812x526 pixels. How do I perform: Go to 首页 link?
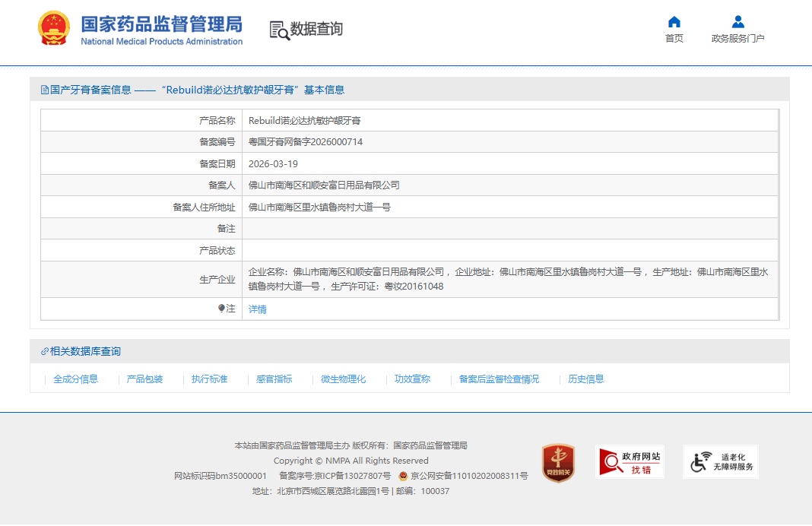click(x=674, y=38)
